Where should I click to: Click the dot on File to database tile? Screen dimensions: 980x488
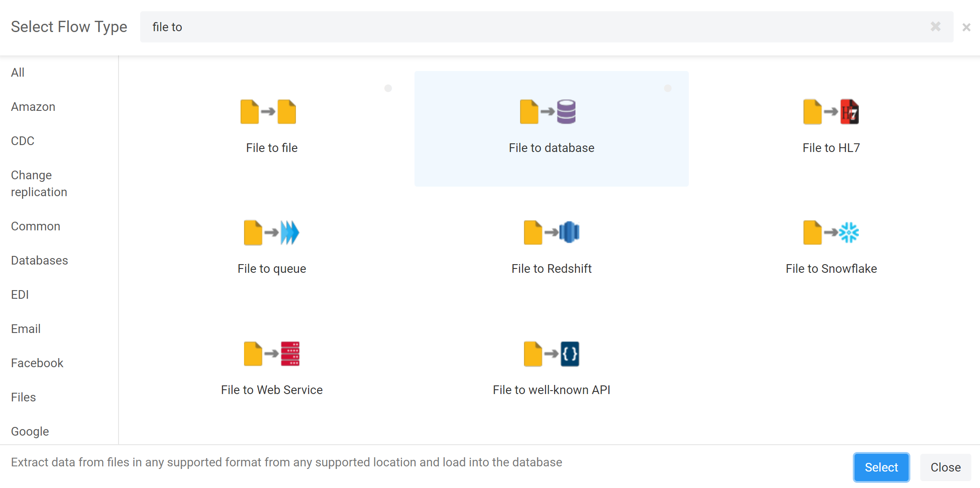(x=668, y=88)
